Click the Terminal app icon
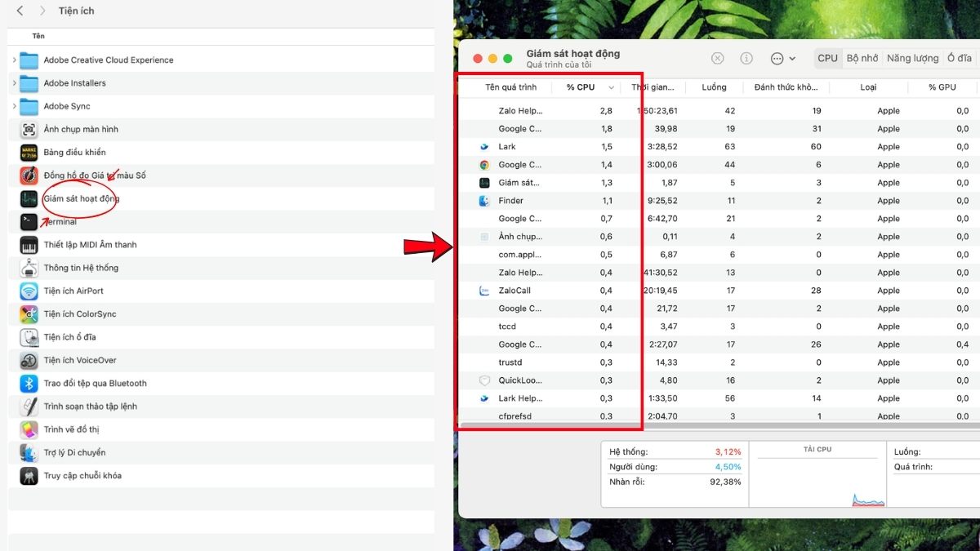Screen dimensions: 980x551 (29, 221)
